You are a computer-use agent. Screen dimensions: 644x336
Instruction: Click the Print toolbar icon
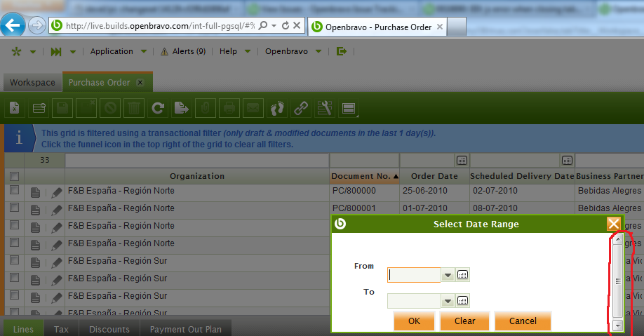point(229,109)
